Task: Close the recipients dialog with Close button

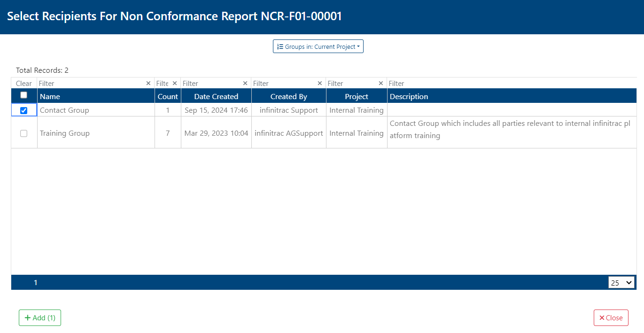Action: [x=611, y=318]
